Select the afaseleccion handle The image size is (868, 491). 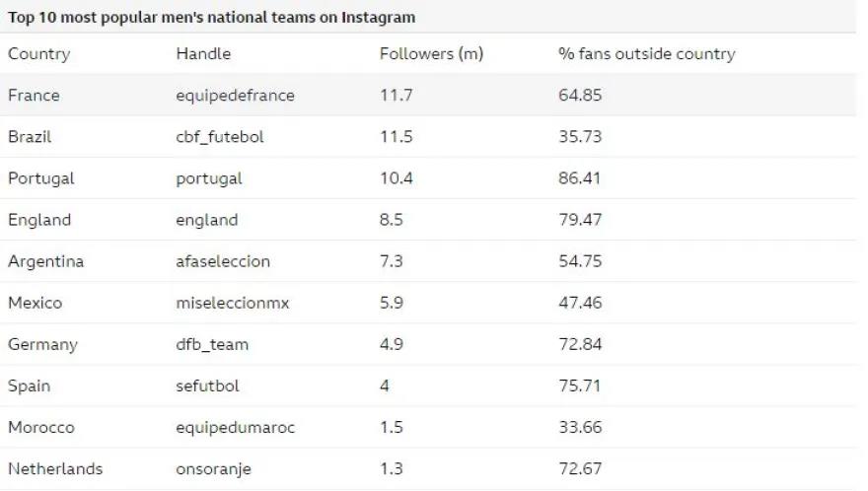pos(222,261)
